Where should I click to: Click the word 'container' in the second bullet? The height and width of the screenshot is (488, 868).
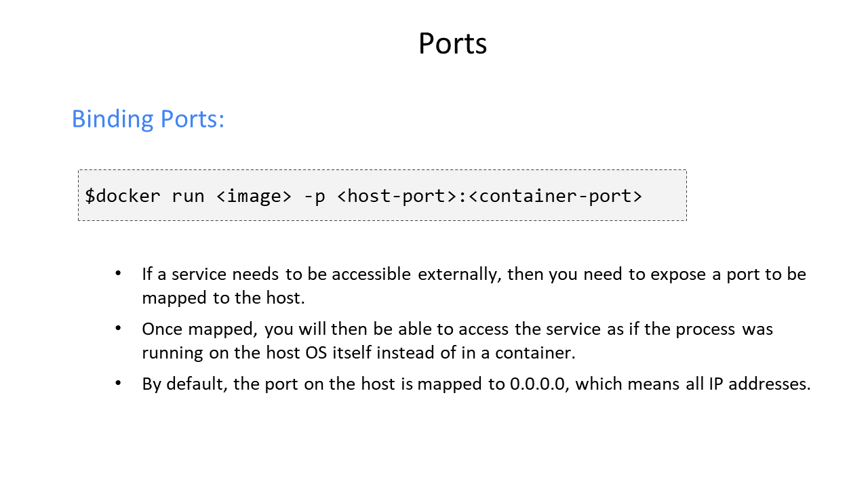pyautogui.click(x=539, y=352)
